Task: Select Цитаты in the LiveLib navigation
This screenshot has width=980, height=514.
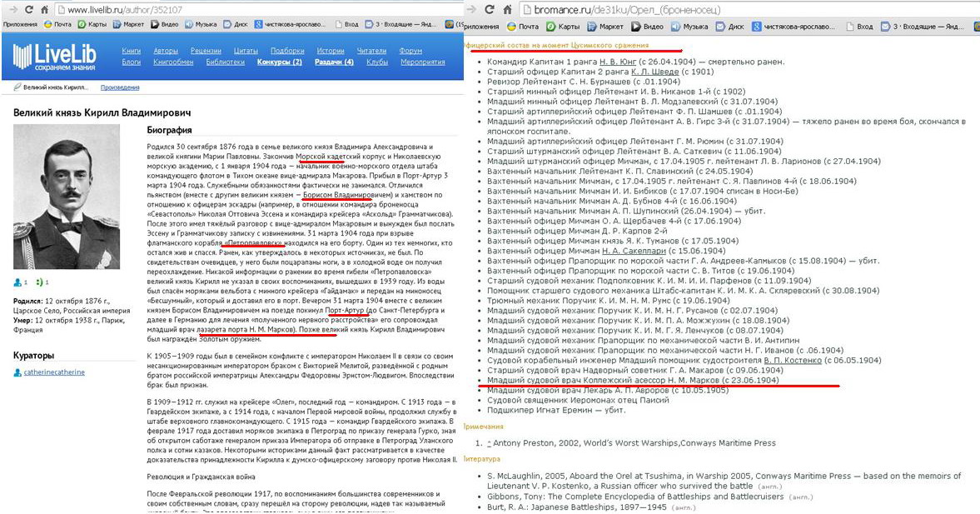Action: 246,51
